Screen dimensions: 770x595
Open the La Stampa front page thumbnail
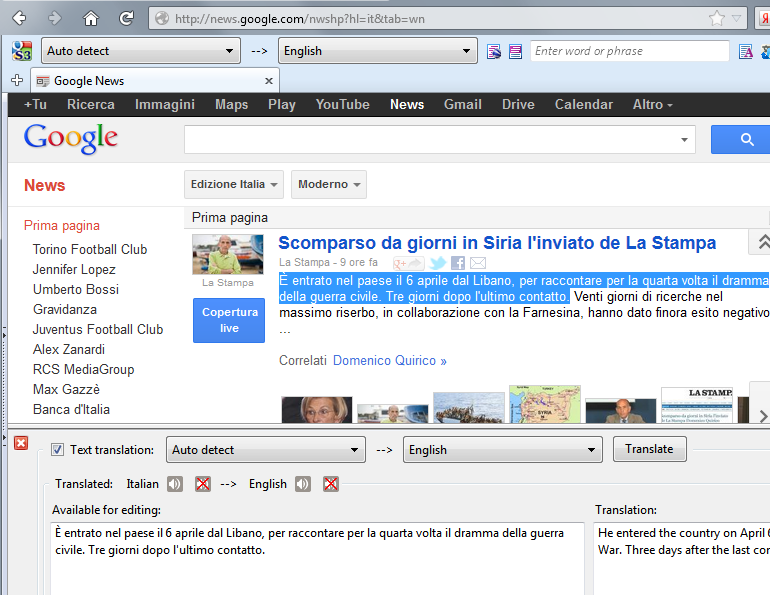(x=697, y=405)
